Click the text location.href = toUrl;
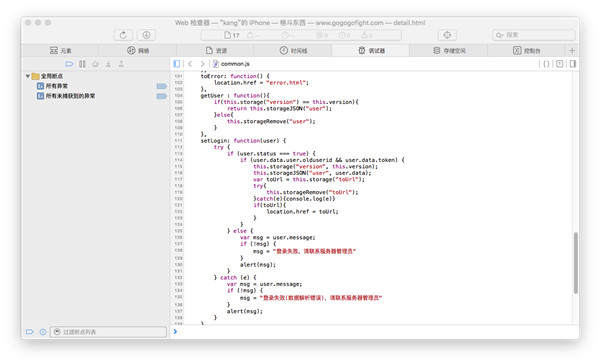This screenshot has width=600, height=364. 302,211
